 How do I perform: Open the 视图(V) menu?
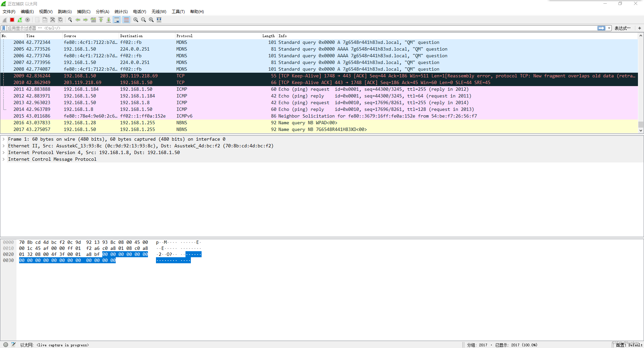(46, 12)
